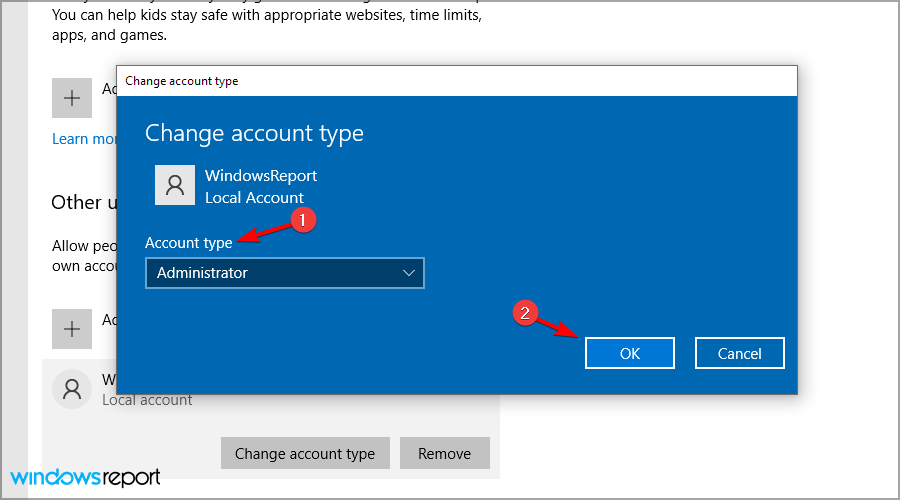Cancel the Change account type dialog
This screenshot has height=500, width=900.
[739, 353]
